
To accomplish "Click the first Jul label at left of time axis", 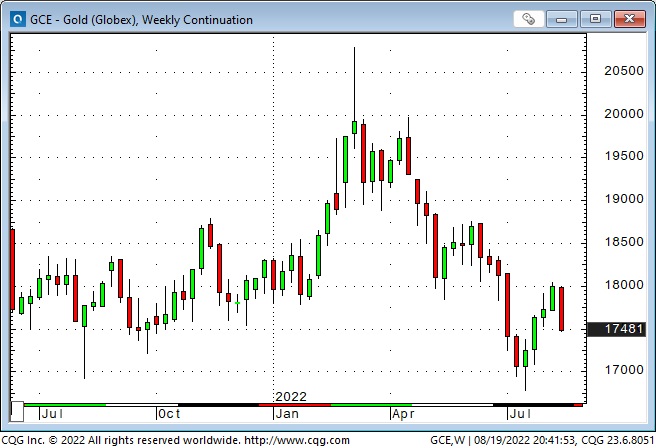I will coord(52,414).
